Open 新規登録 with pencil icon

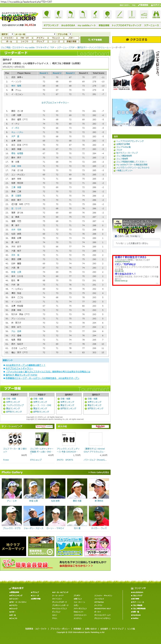(143, 5)
